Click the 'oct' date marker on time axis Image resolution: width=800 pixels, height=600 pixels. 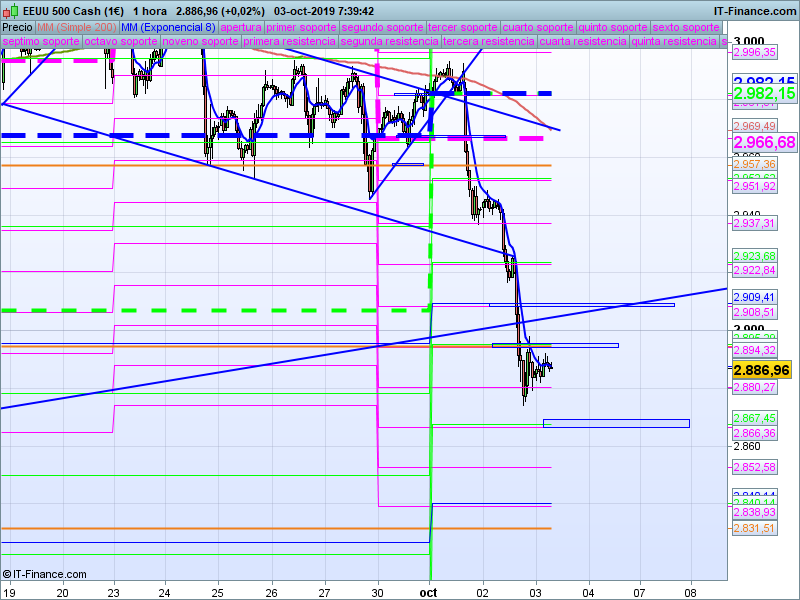click(x=429, y=591)
